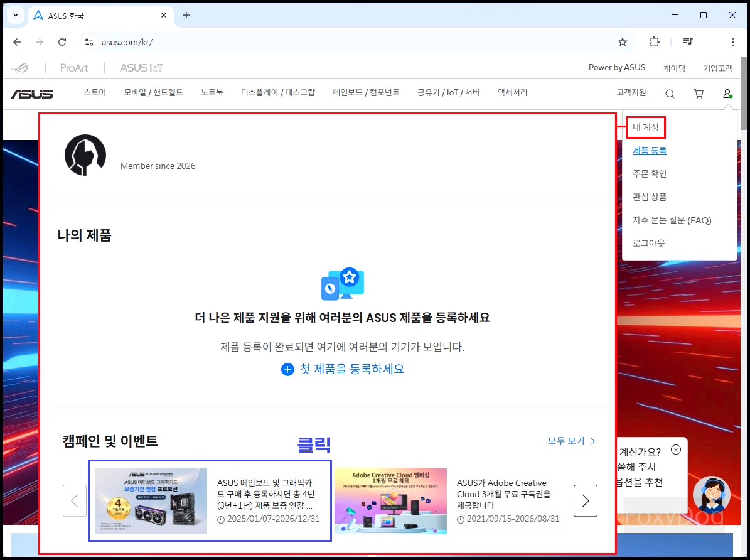The image size is (750, 560).
Task: Close the chat prompt bubble
Action: point(676,450)
